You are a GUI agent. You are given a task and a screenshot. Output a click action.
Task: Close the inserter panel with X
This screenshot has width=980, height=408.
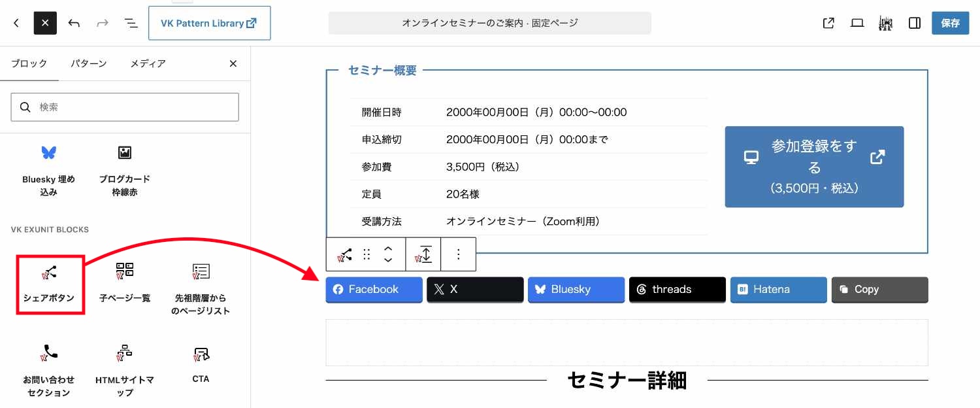pos(233,63)
